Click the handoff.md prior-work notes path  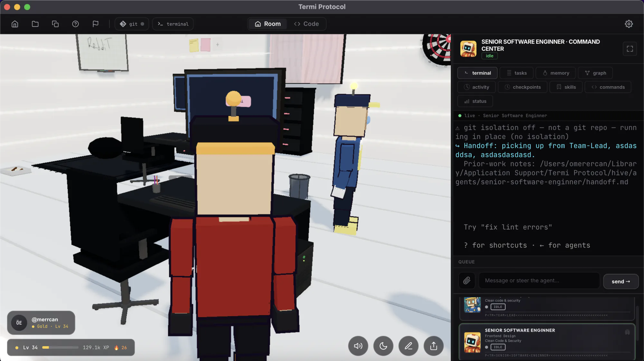pos(546,173)
